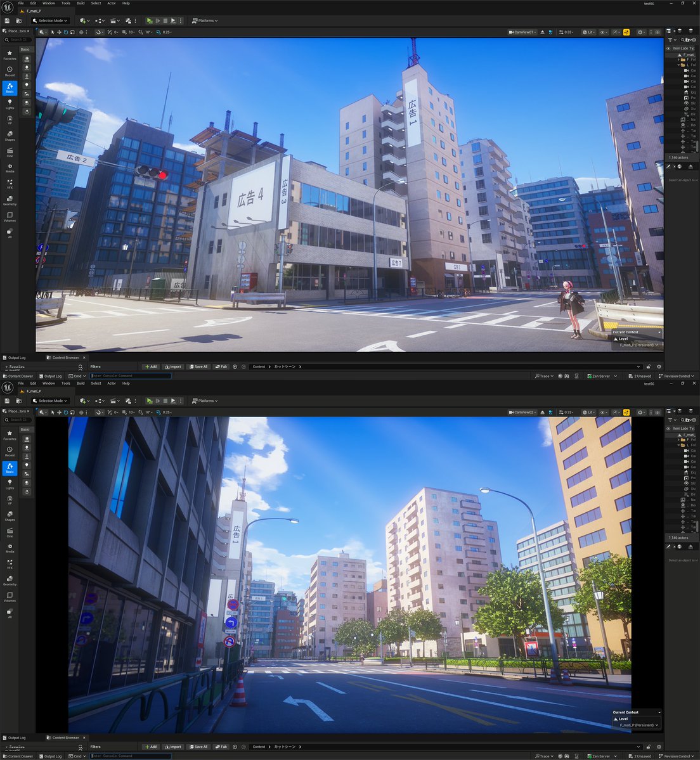Toggle Outliner visibility eye column, bottom window
Screen dimensions: 700x760
668,428
